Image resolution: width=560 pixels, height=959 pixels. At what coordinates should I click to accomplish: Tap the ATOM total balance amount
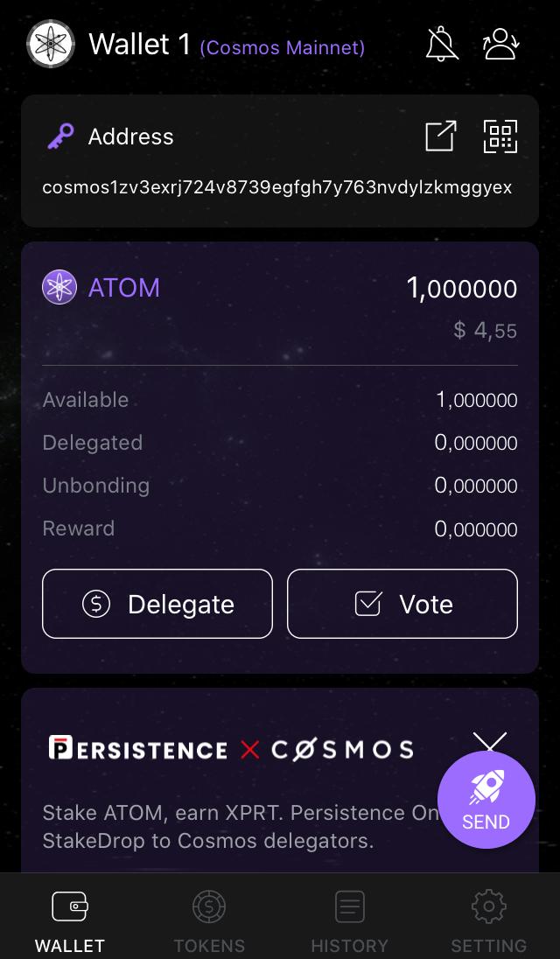(x=462, y=289)
